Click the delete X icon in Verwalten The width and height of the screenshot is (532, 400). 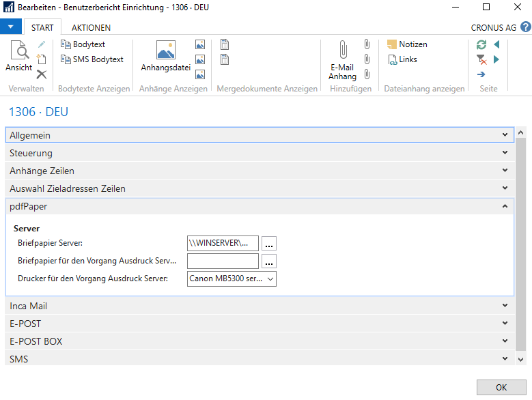pos(42,74)
